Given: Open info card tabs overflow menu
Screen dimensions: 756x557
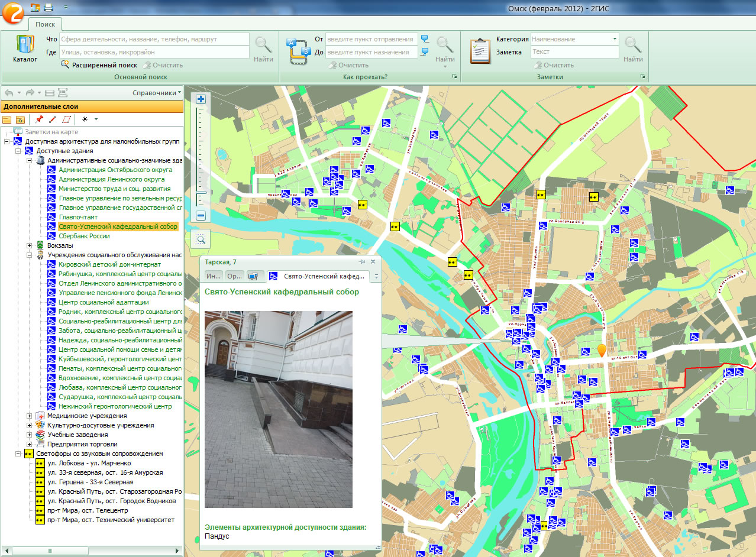Looking at the screenshot, I should pyautogui.click(x=376, y=276).
